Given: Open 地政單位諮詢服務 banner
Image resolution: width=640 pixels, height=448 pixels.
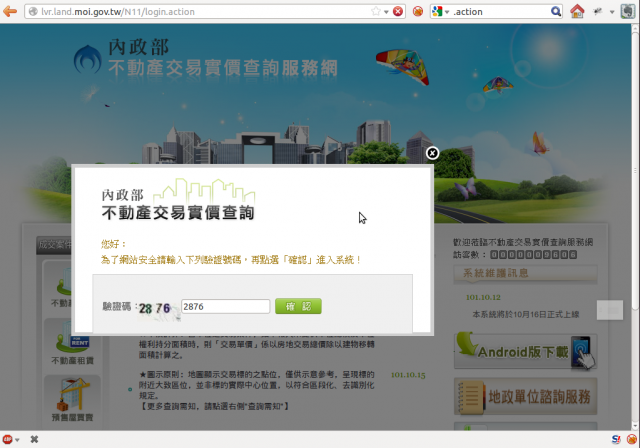Looking at the screenshot, I should click(525, 396).
